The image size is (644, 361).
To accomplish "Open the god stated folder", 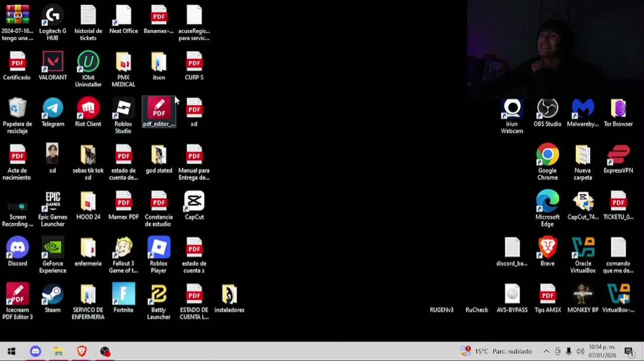I will (158, 159).
